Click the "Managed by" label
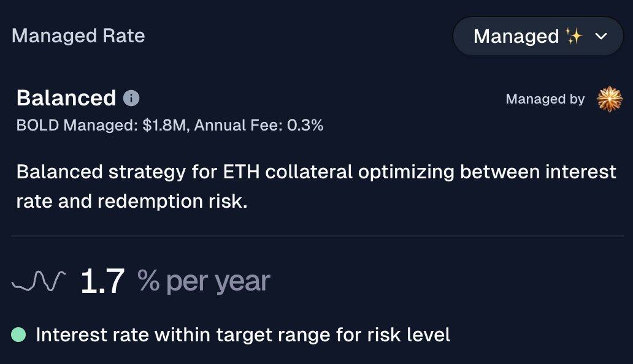Screen dimensions: 633x364 point(545,99)
